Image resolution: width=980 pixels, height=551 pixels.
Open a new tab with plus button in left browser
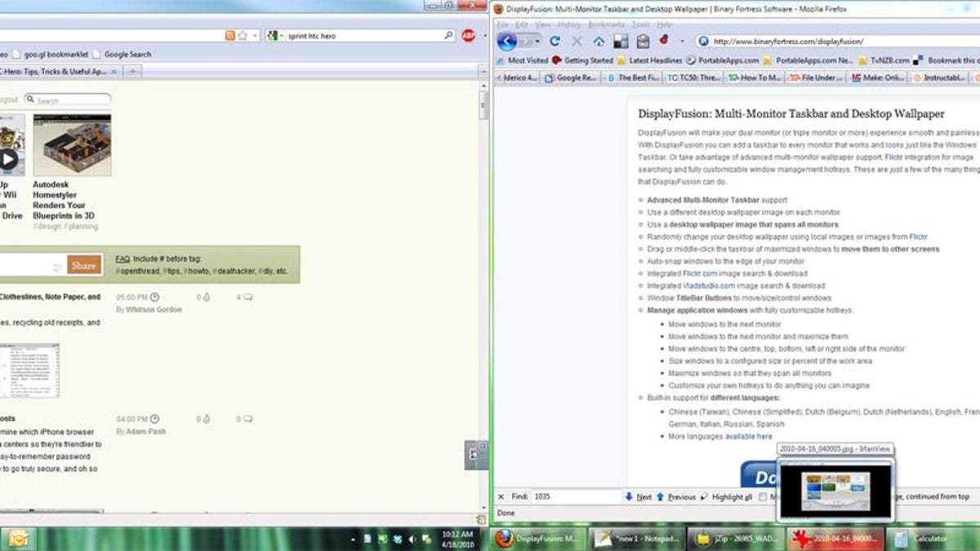point(133,72)
